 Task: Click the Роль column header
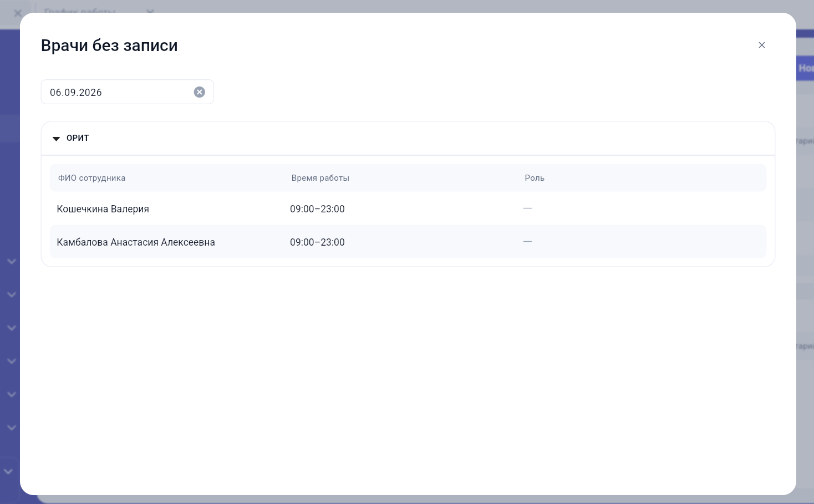coord(535,178)
